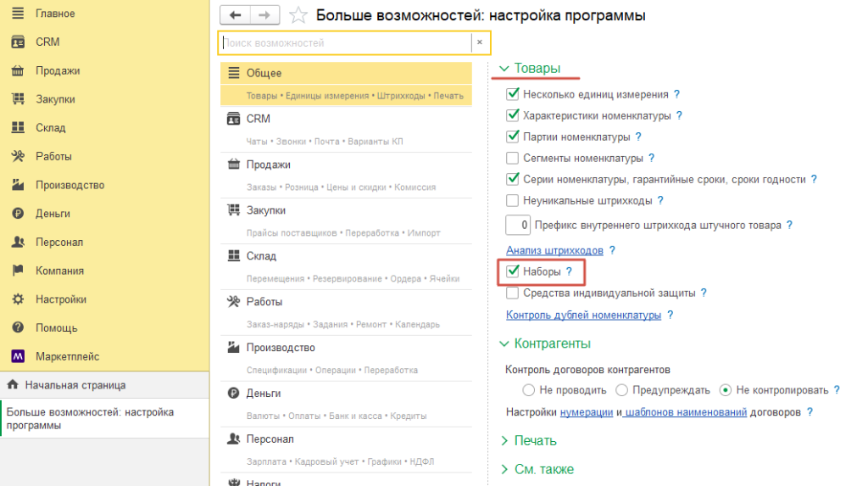Click help question mark next to Наборы
This screenshot has width=868, height=486.
click(569, 271)
